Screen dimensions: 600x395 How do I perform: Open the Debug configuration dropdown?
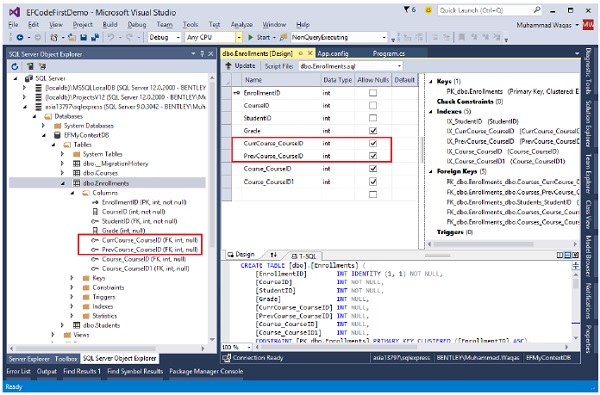coord(164,38)
